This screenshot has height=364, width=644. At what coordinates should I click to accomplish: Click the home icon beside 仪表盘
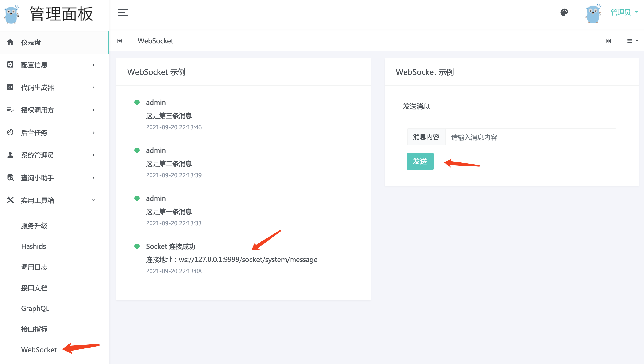(10, 42)
